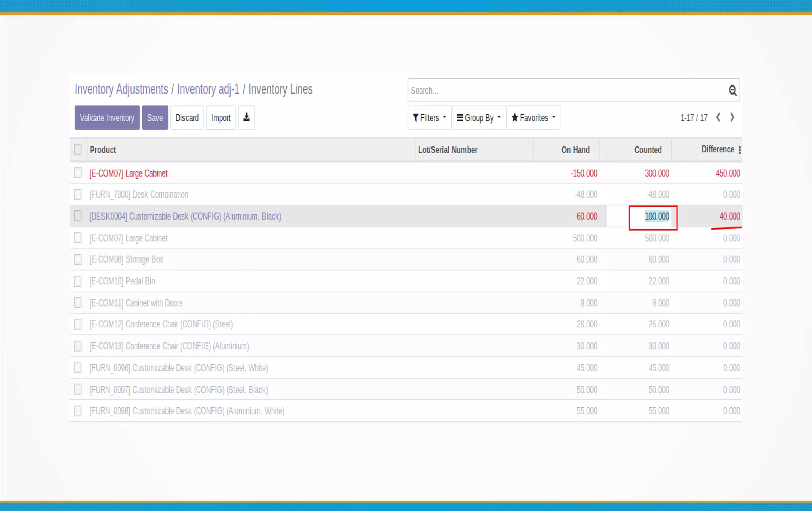Screen dimensions: 812x511
Task: Click the Counted field showing 100.000
Action: click(x=653, y=217)
